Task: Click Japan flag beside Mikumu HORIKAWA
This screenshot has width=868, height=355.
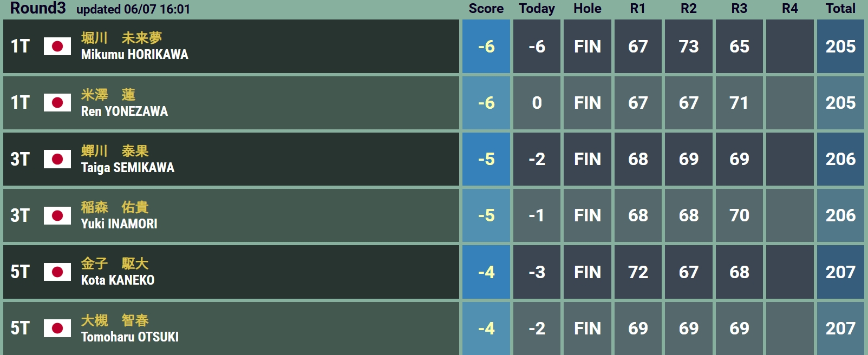Action: [x=57, y=47]
